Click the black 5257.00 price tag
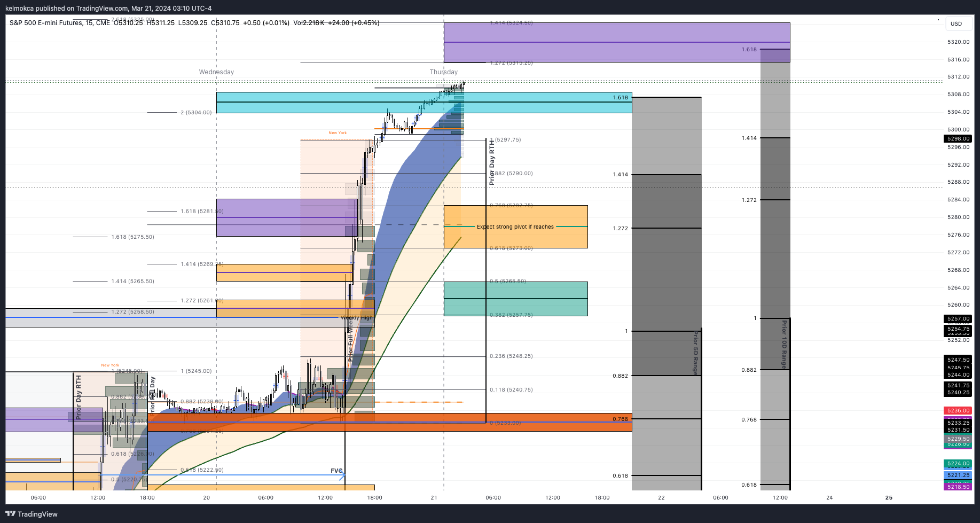 pos(958,319)
